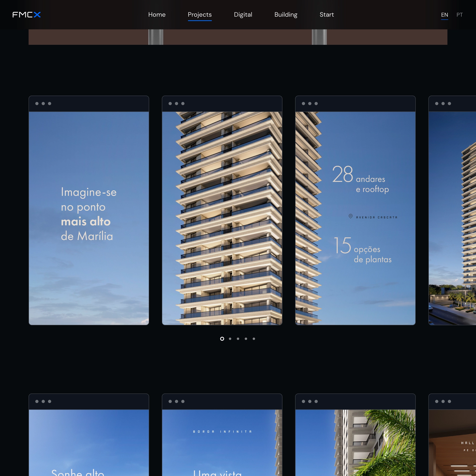Select EN language option
The image size is (476, 476).
tap(444, 15)
